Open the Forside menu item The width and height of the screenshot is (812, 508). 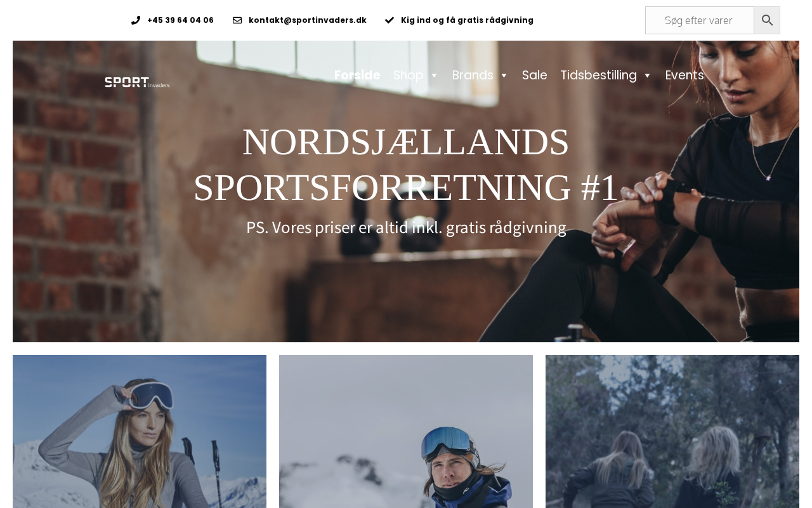(357, 75)
